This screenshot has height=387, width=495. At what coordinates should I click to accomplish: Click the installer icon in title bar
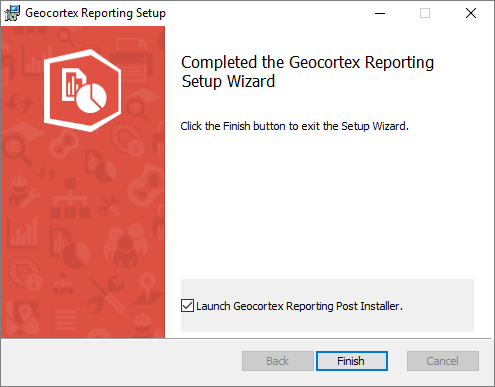coord(12,13)
